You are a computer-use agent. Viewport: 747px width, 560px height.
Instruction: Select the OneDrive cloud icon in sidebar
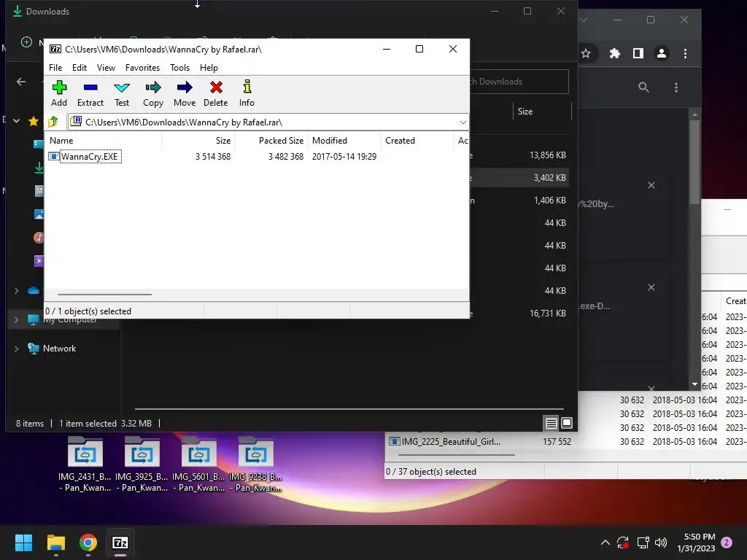coord(34,290)
